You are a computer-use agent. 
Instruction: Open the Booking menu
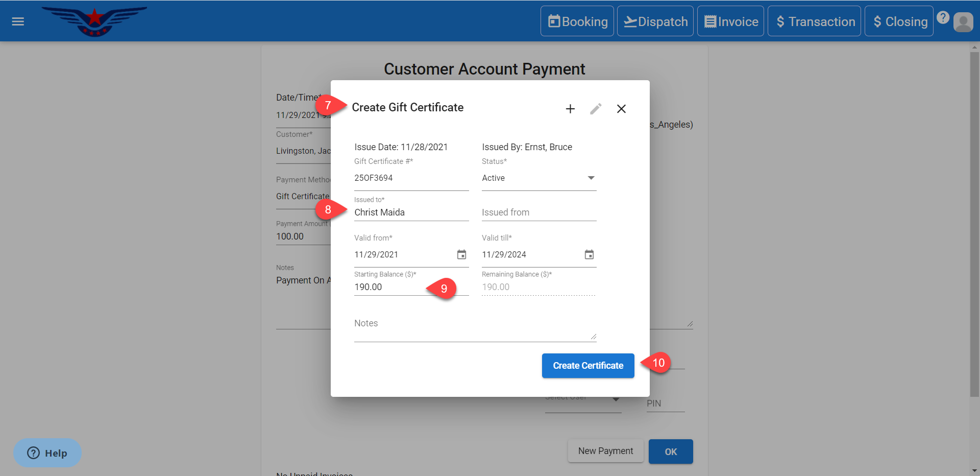click(577, 21)
